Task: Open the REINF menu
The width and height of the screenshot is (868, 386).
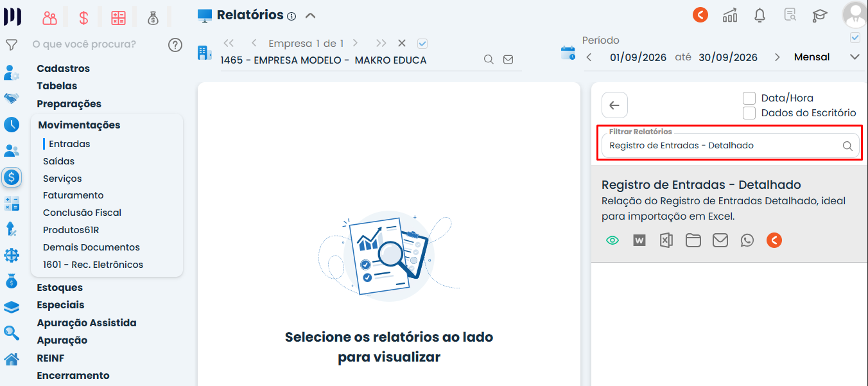Action: point(51,358)
